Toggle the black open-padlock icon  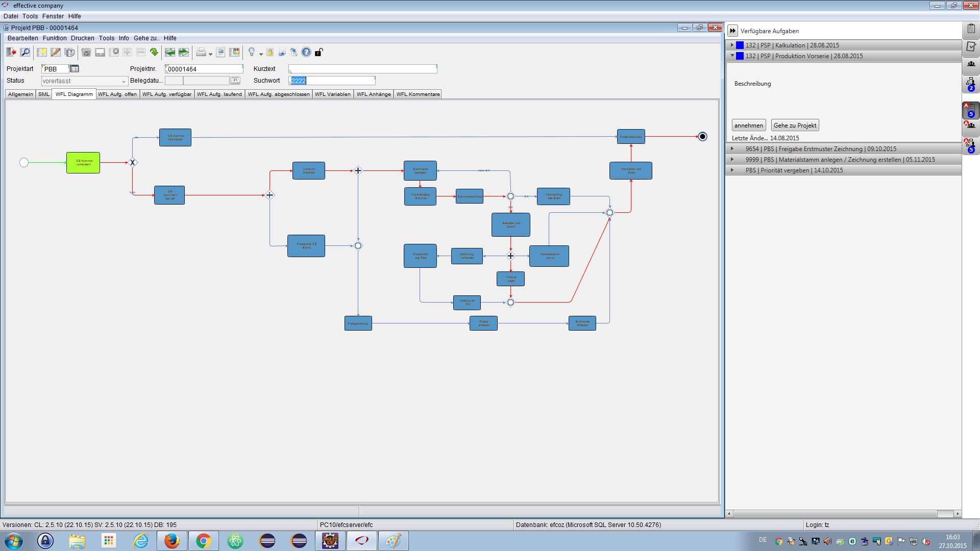pyautogui.click(x=319, y=52)
